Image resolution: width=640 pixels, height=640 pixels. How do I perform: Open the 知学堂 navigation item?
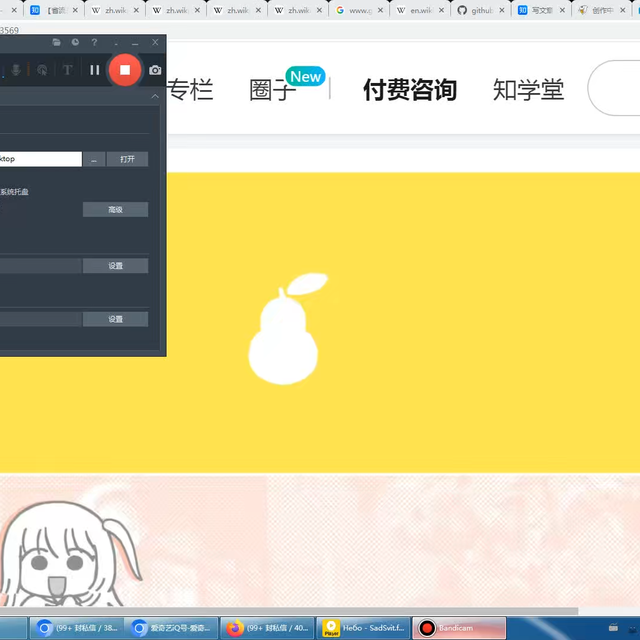pos(528,90)
